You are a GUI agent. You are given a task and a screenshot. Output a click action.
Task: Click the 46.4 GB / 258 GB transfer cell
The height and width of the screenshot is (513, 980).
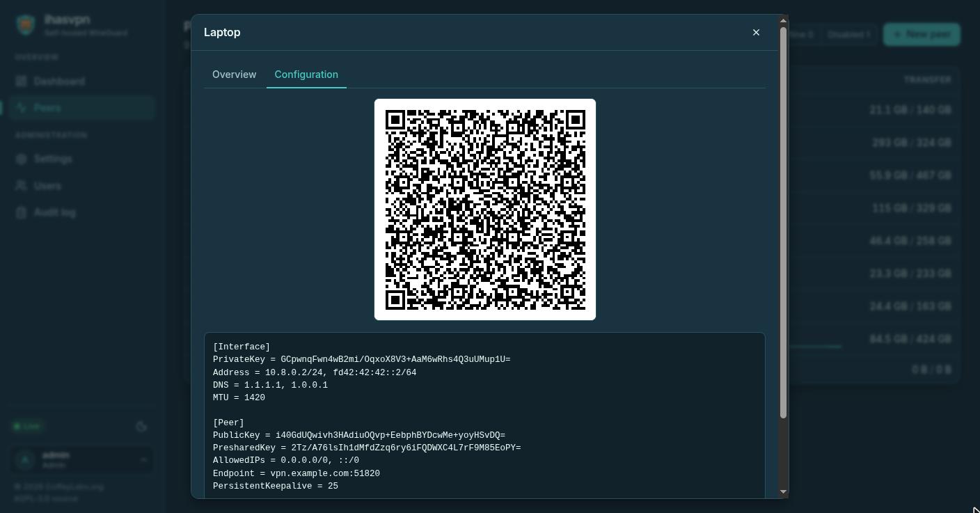tap(910, 241)
